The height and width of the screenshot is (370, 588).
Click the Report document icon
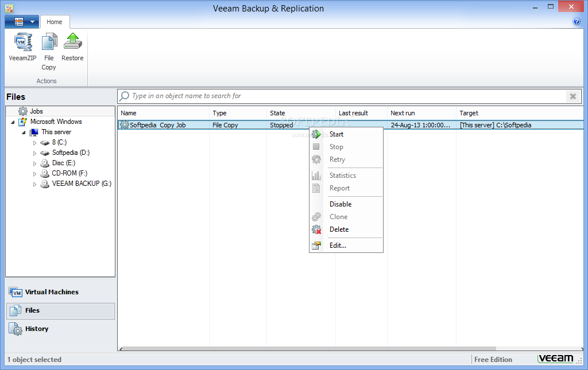point(316,188)
